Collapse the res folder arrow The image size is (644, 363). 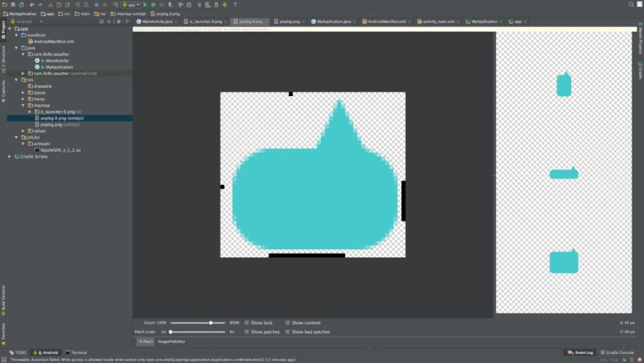(x=17, y=80)
